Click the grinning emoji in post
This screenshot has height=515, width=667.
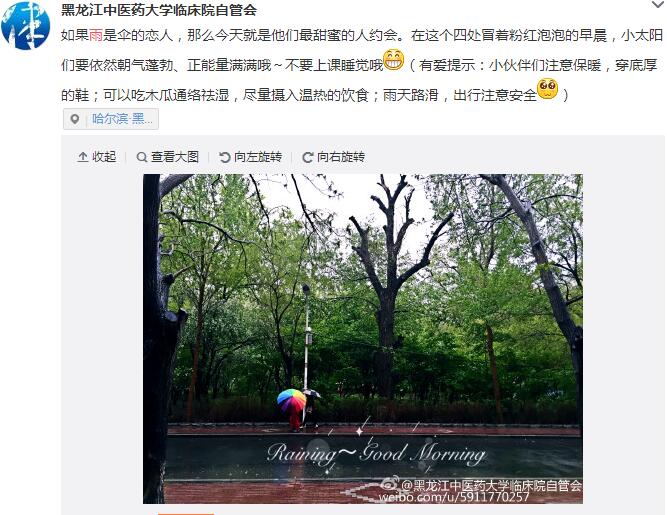click(393, 60)
